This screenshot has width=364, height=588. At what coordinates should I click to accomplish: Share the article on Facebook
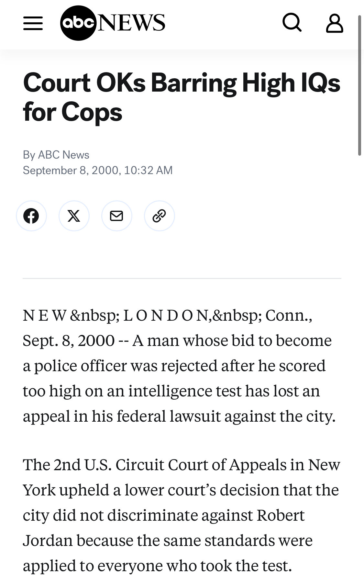click(x=31, y=216)
